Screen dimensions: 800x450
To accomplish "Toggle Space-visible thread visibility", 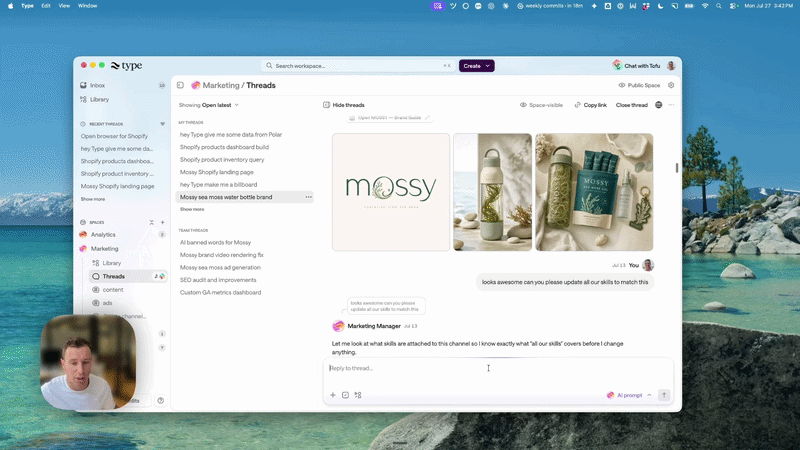I will click(x=541, y=105).
